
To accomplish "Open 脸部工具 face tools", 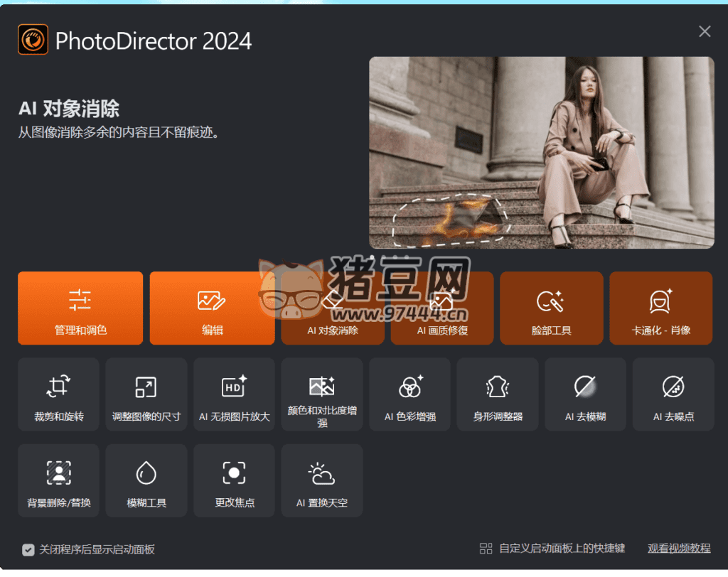I will tap(551, 308).
